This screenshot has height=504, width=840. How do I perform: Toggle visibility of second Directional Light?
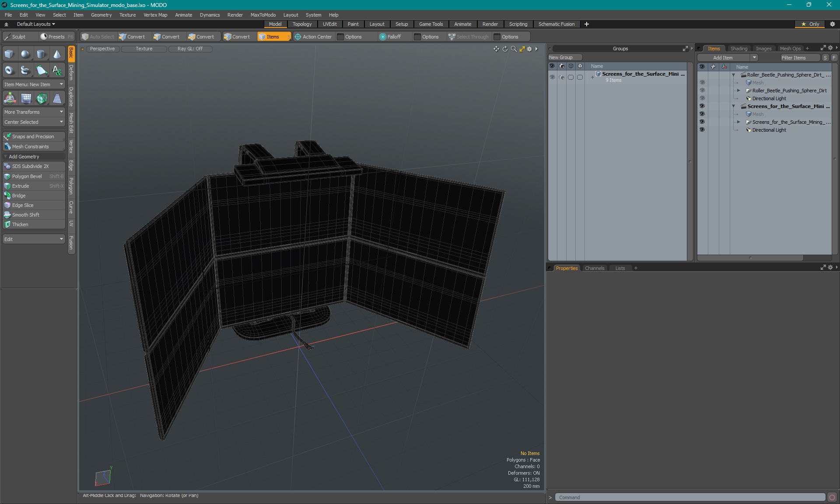pos(702,130)
